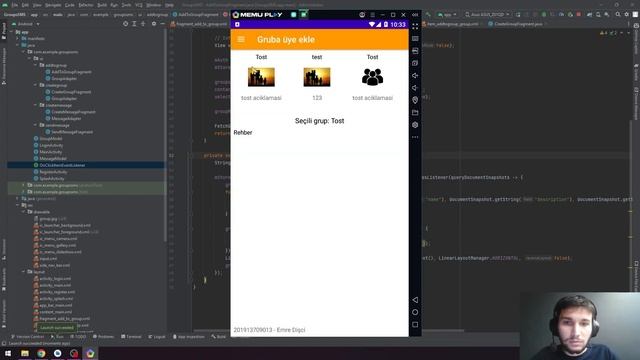Open Chrome from taskbar
Image resolution: width=640 pixels, height=360 pixels.
point(41,353)
